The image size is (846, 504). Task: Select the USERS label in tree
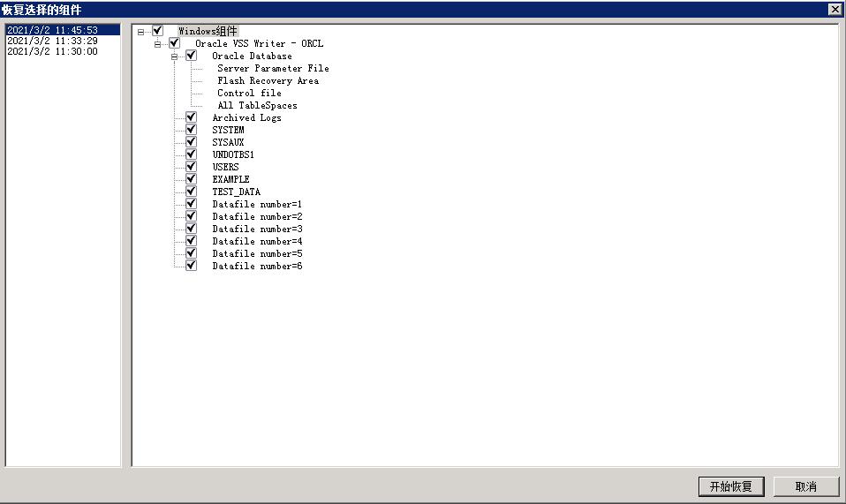click(225, 167)
